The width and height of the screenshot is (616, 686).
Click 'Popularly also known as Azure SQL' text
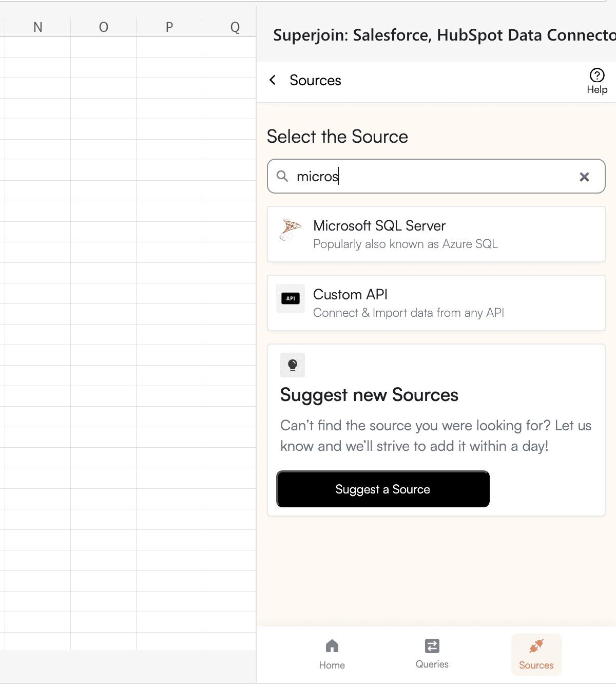tap(406, 244)
